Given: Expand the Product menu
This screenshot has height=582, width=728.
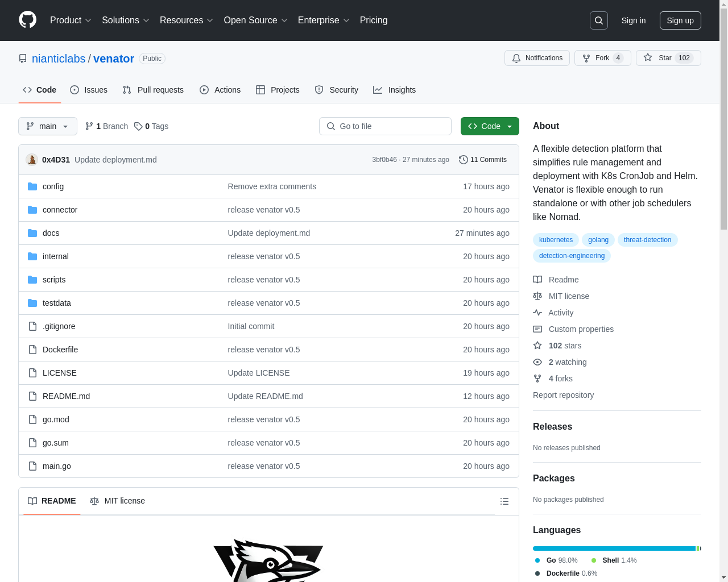Looking at the screenshot, I should click(x=71, y=20).
